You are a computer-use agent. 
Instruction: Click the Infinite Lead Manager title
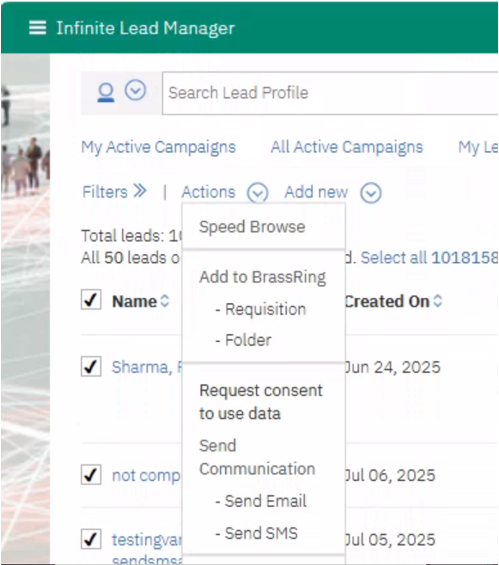[146, 28]
